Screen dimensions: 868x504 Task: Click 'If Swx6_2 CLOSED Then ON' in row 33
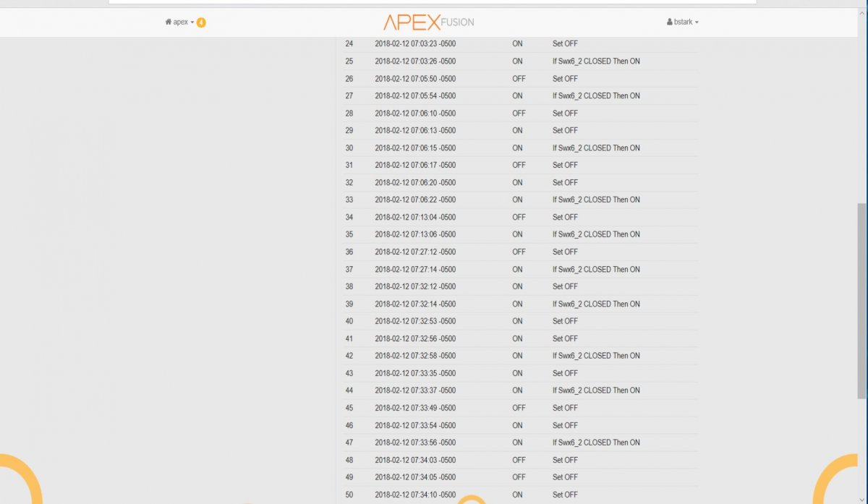pos(596,200)
